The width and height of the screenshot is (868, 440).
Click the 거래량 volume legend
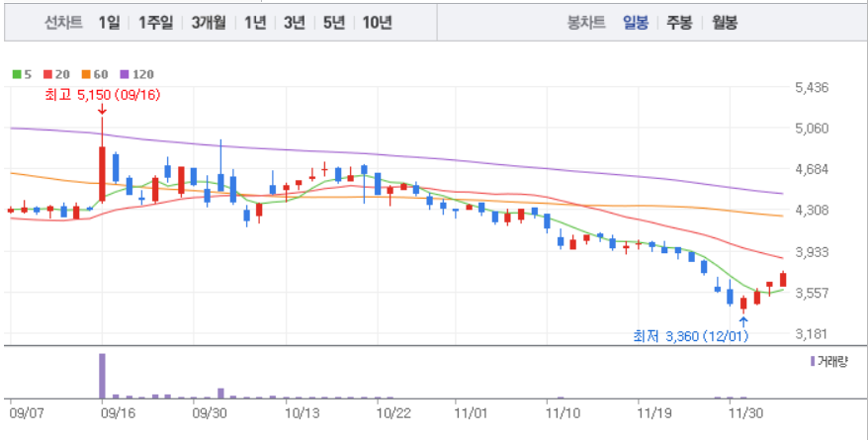point(828,362)
